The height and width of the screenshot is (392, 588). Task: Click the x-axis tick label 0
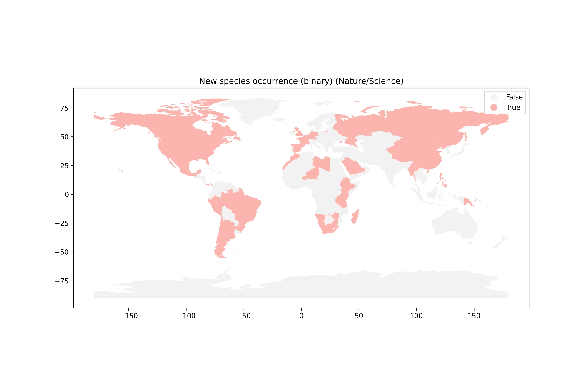pyautogui.click(x=301, y=316)
